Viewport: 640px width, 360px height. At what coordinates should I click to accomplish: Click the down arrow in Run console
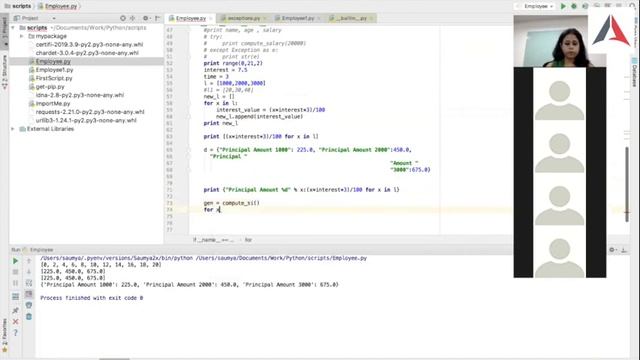pyautogui.click(x=29, y=272)
